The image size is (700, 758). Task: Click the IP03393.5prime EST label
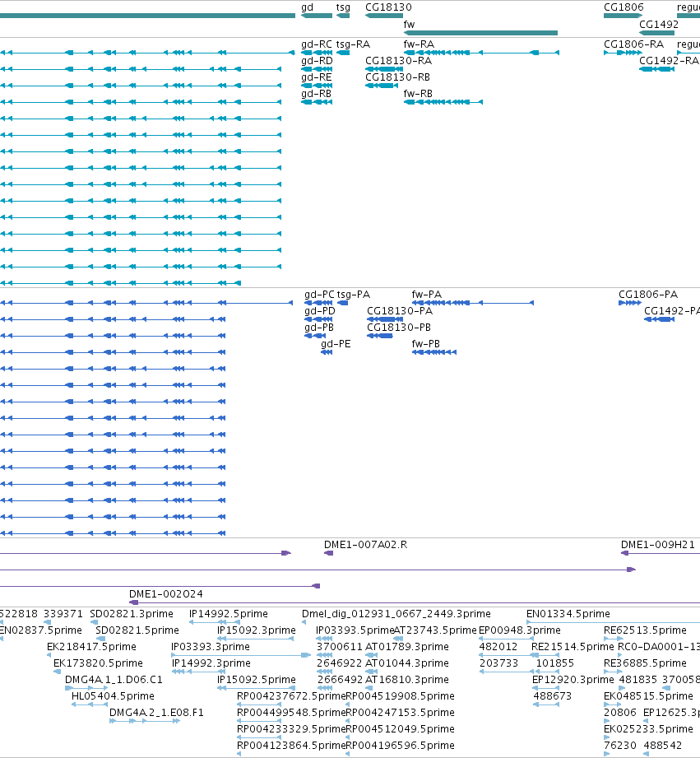[x=355, y=630]
